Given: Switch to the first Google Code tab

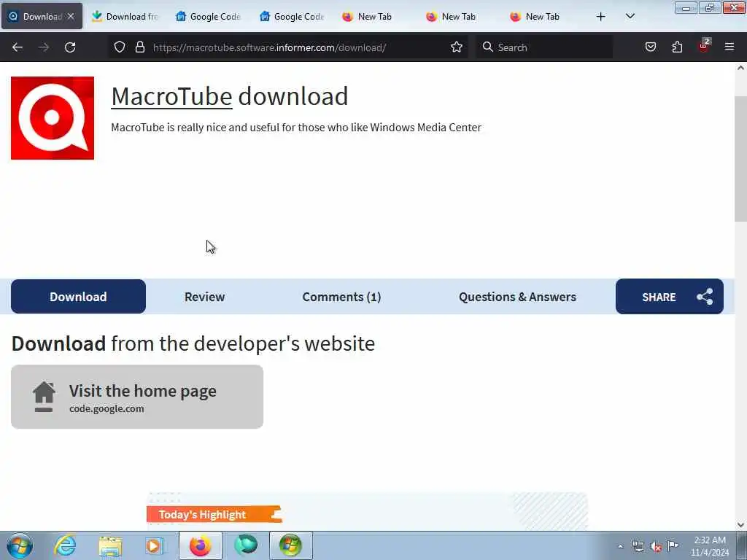Looking at the screenshot, I should tap(209, 17).
